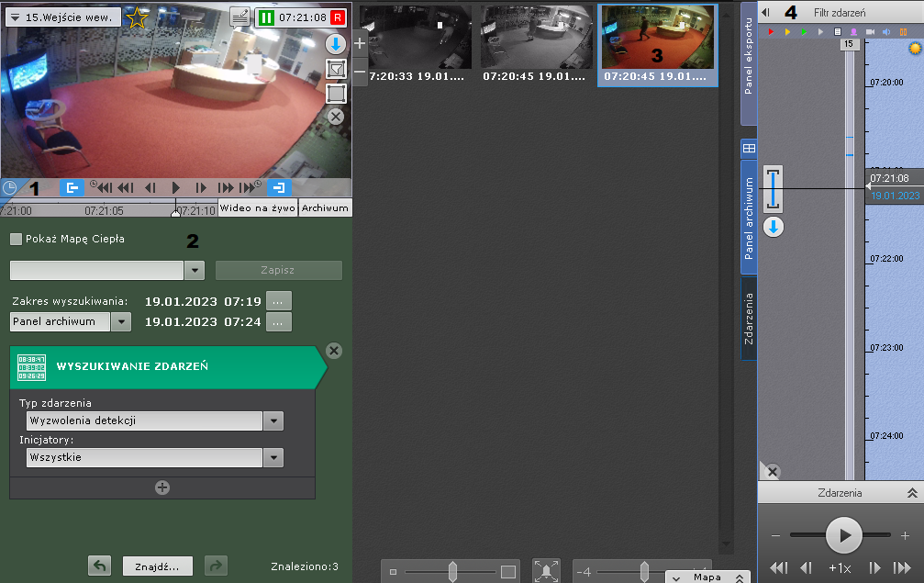Image resolution: width=924 pixels, height=583 pixels.
Task: Toggle green triangle event filter
Action: pos(804,32)
